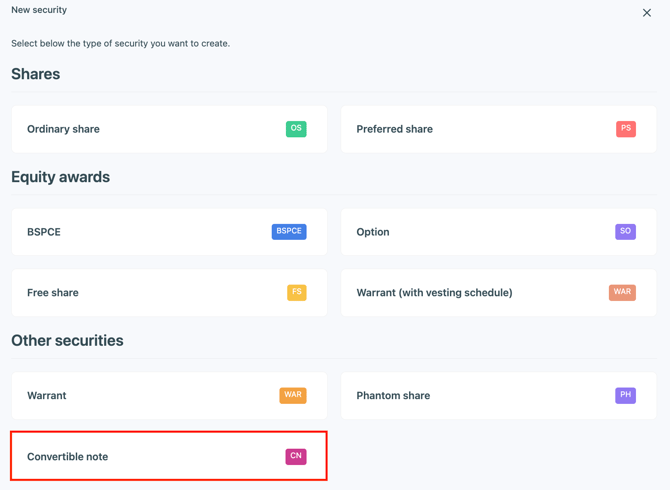Click the red PS badge
Screen dimensions: 670x490
coord(626,129)
